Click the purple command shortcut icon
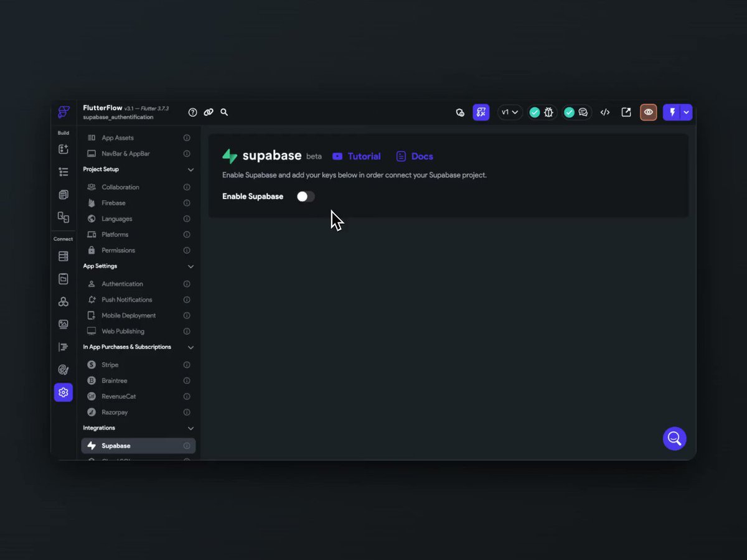The image size is (747, 560). [x=481, y=113]
